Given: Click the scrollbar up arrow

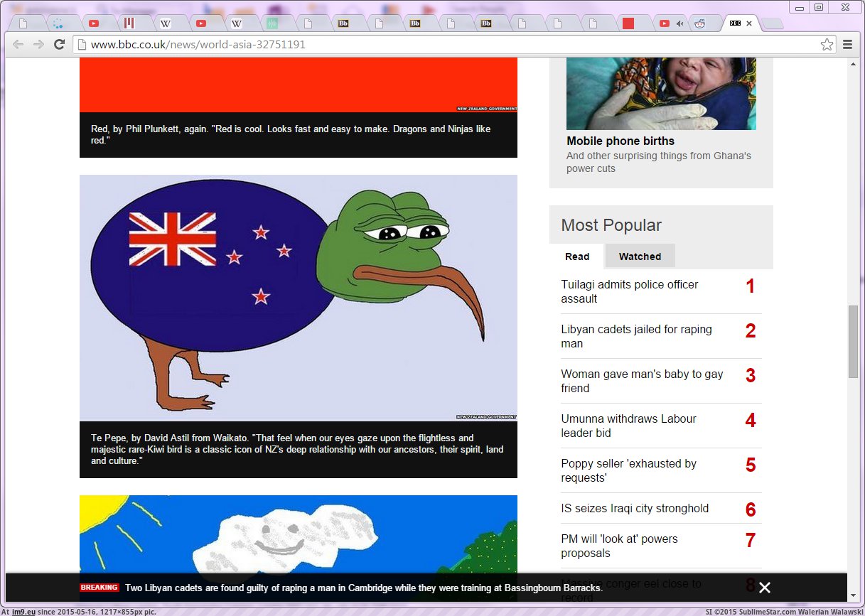Looking at the screenshot, I should (854, 64).
